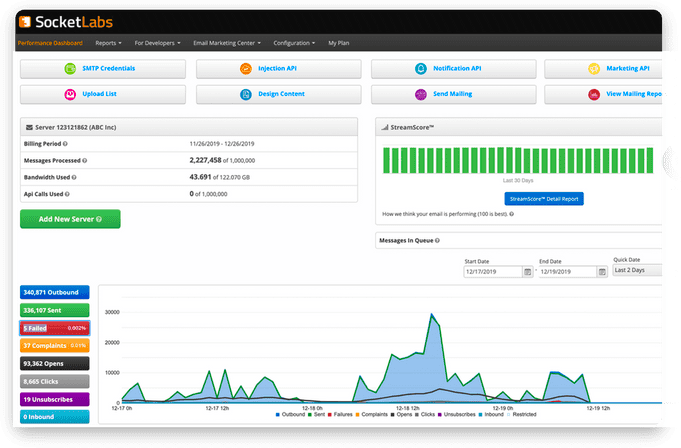The image size is (681, 448).
Task: Click the View Mailing Report red icon
Action: 594,94
